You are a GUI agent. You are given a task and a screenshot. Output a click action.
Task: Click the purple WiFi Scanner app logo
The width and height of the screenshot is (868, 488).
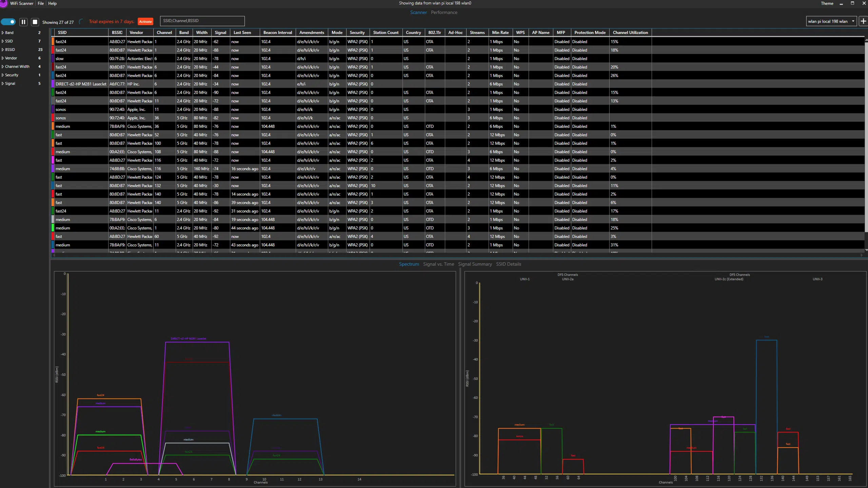3,3
